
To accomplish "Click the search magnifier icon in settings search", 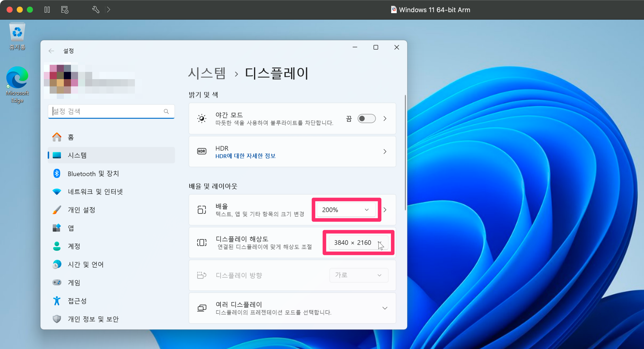I will click(x=166, y=111).
